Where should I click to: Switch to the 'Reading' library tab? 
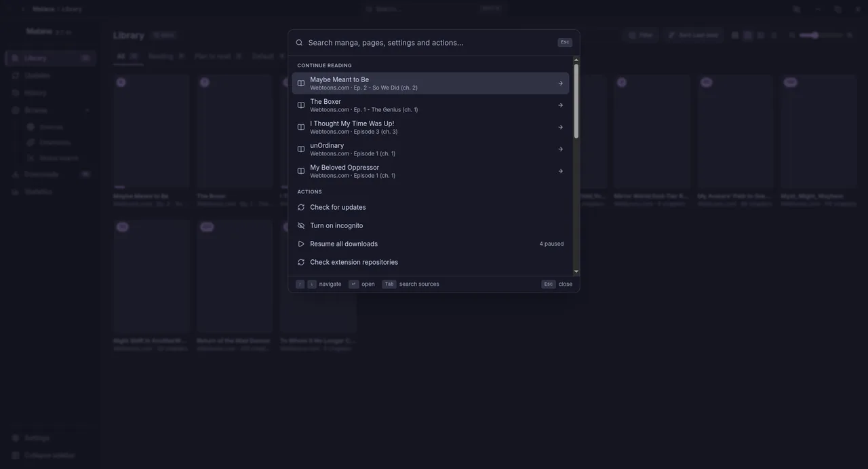tap(167, 56)
